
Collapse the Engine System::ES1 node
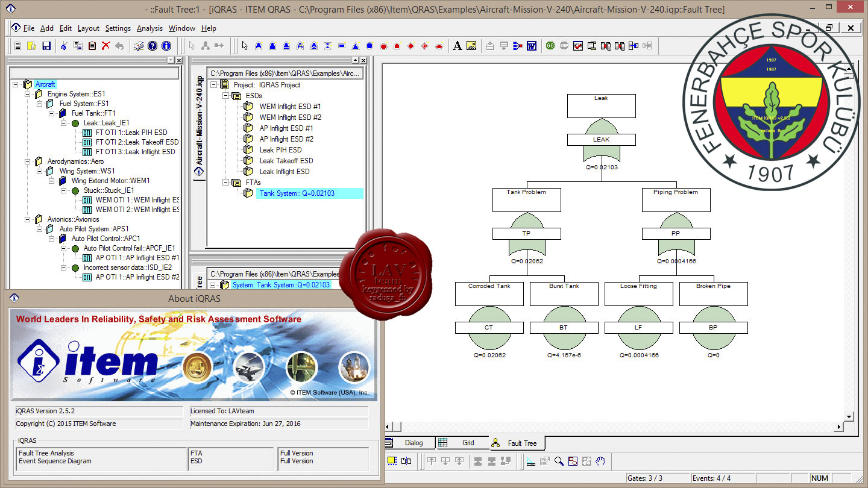[x=27, y=94]
